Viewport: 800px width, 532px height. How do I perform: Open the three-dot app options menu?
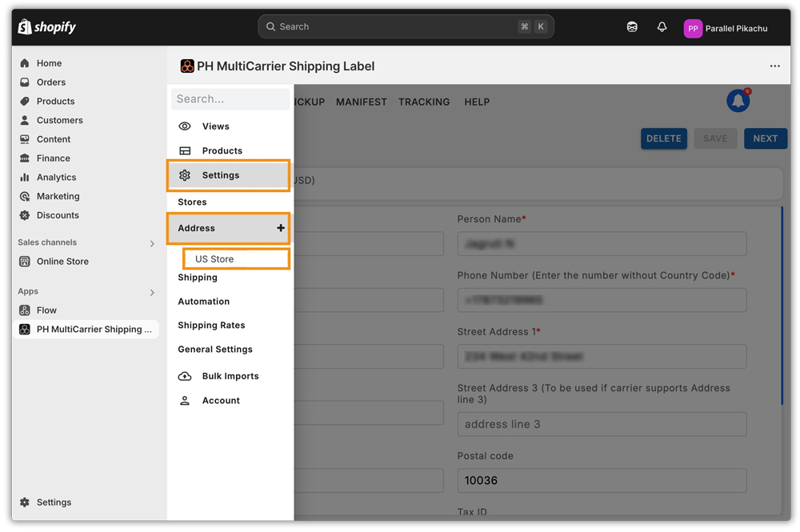[774, 66]
